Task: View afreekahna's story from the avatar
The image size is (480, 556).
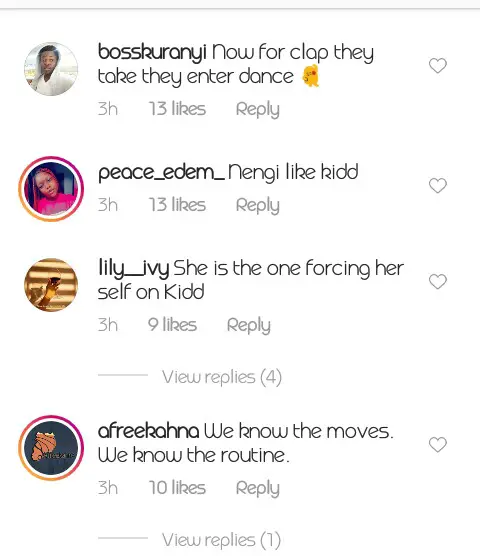Action: pos(51,448)
